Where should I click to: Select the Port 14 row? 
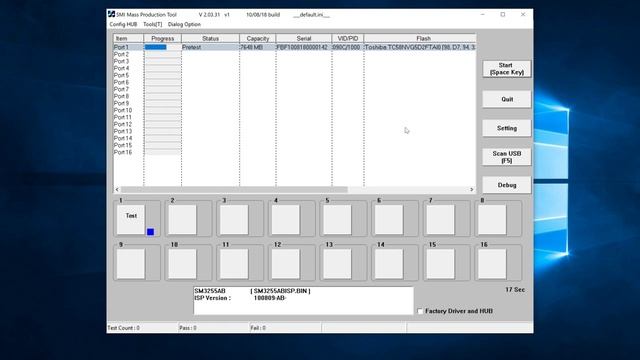(x=294, y=138)
